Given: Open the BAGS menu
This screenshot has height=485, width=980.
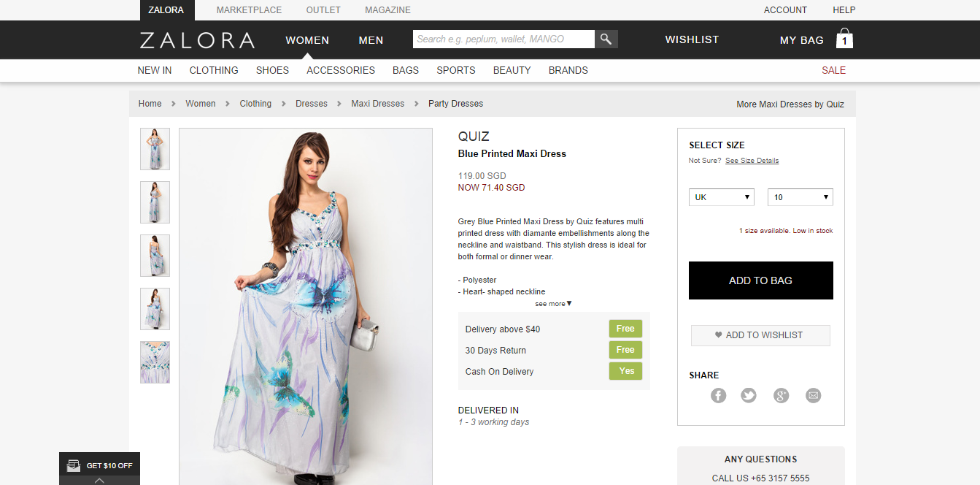Looking at the screenshot, I should [x=406, y=70].
